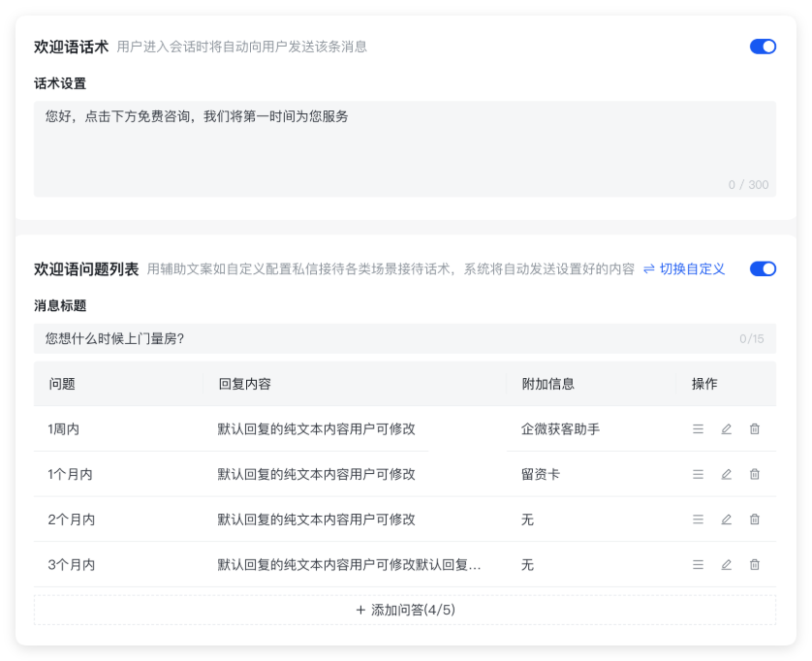Image resolution: width=812 pixels, height=661 pixels.
Task: Click the drag handle of 2个月内 row
Action: tap(697, 519)
